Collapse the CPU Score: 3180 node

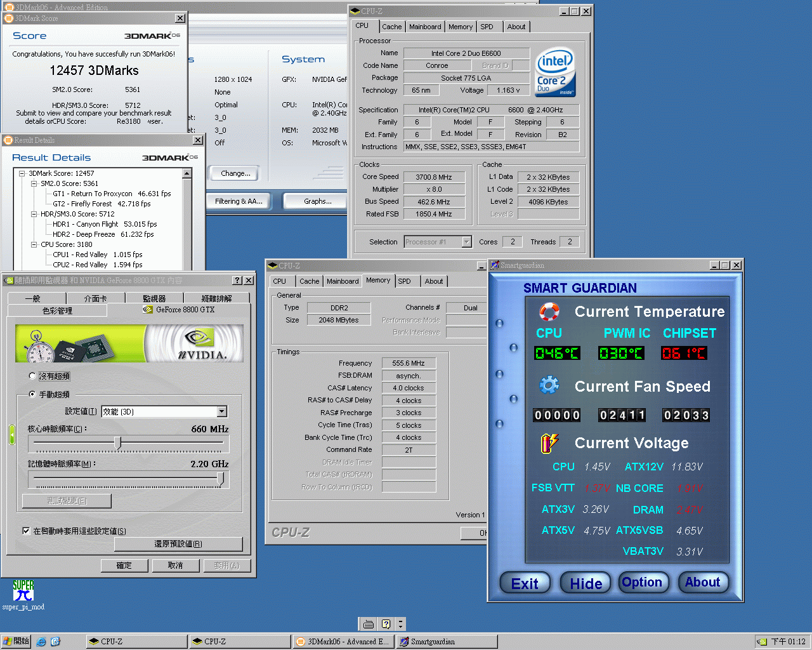(34, 244)
